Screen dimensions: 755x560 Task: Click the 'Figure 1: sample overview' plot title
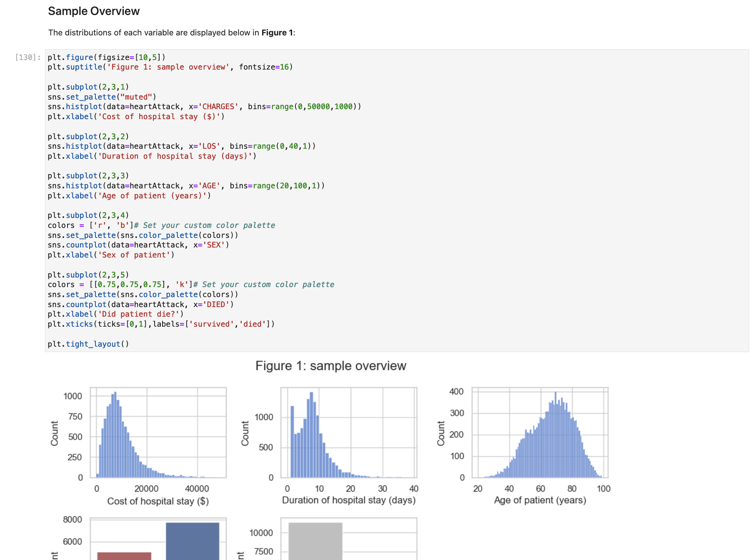[x=331, y=366]
